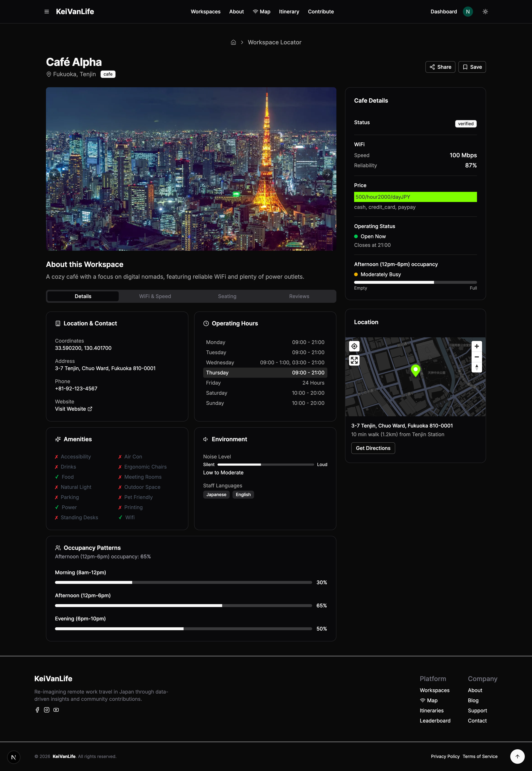Click the map locate-me icon

(354, 346)
